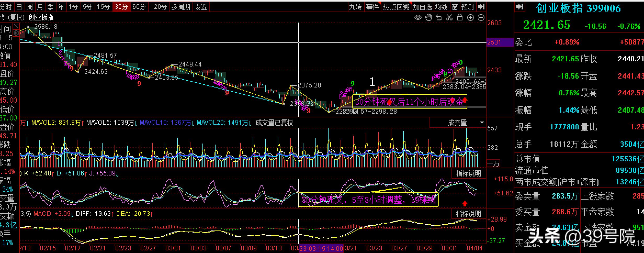644x253 pixels.
Task: Select the scissors cut tool
Action: point(449,18)
